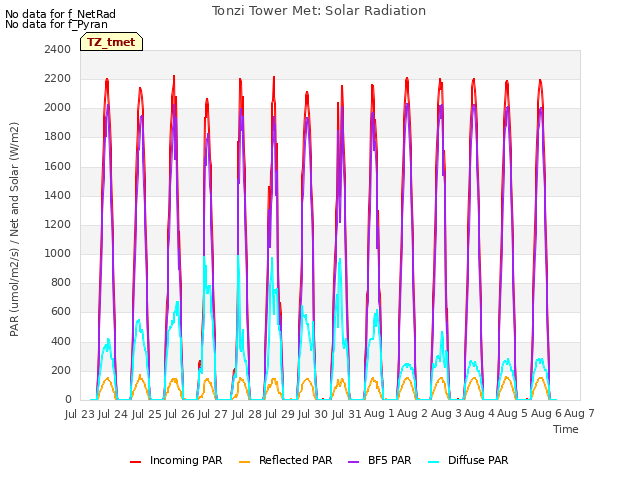
Task: Click the Jul 23 x-axis date label
Action: click(80, 414)
